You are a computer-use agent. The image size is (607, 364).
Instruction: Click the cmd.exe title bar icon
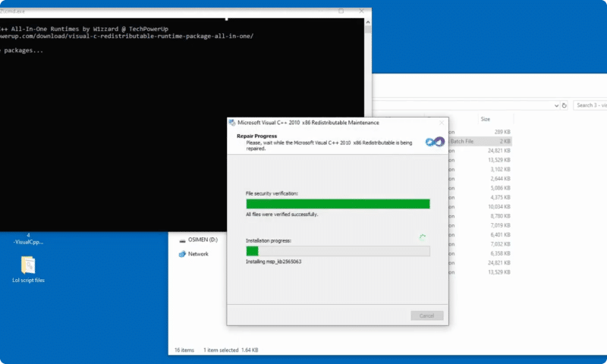(x=2, y=11)
